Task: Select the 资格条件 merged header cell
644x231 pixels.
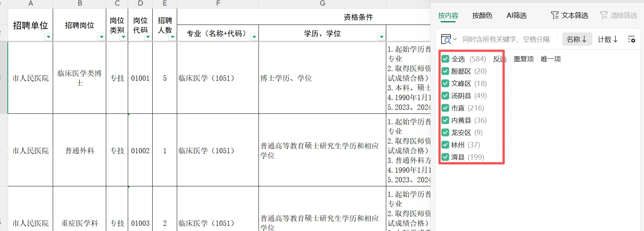Action: point(304,17)
